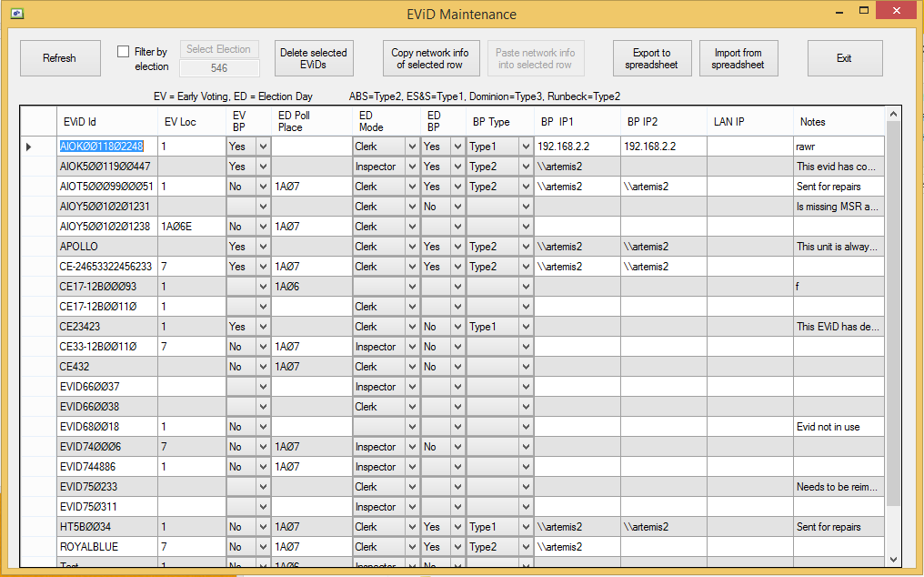924x577 pixels.
Task: Click the BP IP2 cell in the HT5BØØ34 row
Action: point(664,527)
